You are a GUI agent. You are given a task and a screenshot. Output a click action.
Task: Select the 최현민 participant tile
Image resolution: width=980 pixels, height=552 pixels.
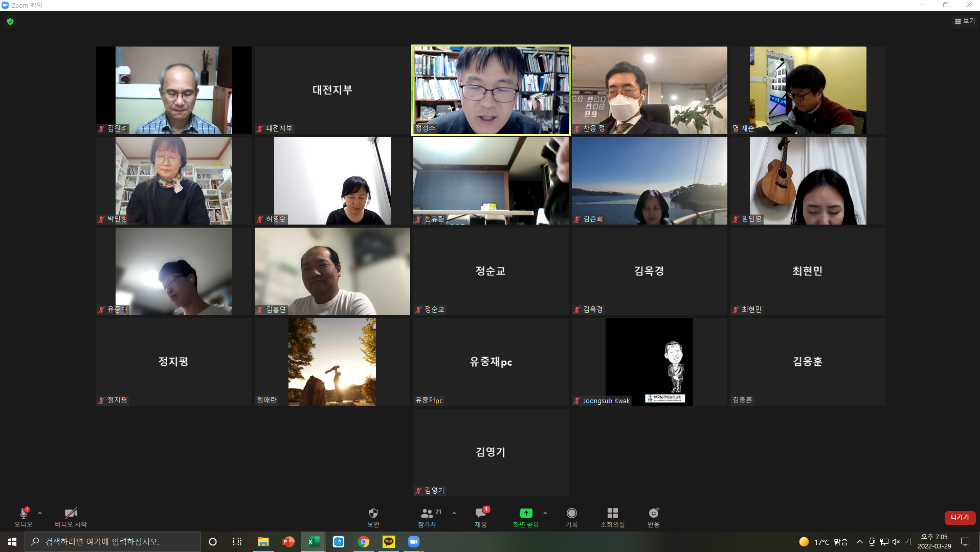(x=808, y=271)
